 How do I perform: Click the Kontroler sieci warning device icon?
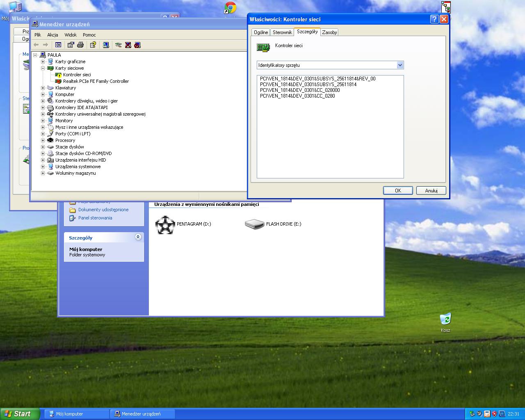[58, 75]
